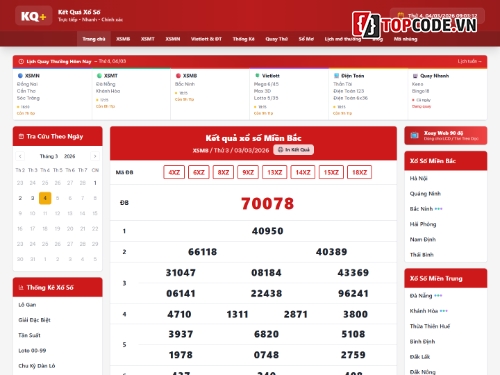Open the XSMT navigation menu item
This screenshot has width=500, height=375.
pos(148,39)
